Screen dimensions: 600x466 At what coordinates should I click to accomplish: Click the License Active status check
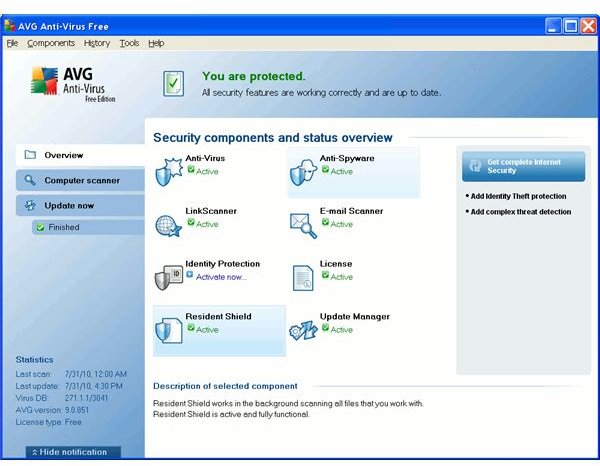[325, 275]
